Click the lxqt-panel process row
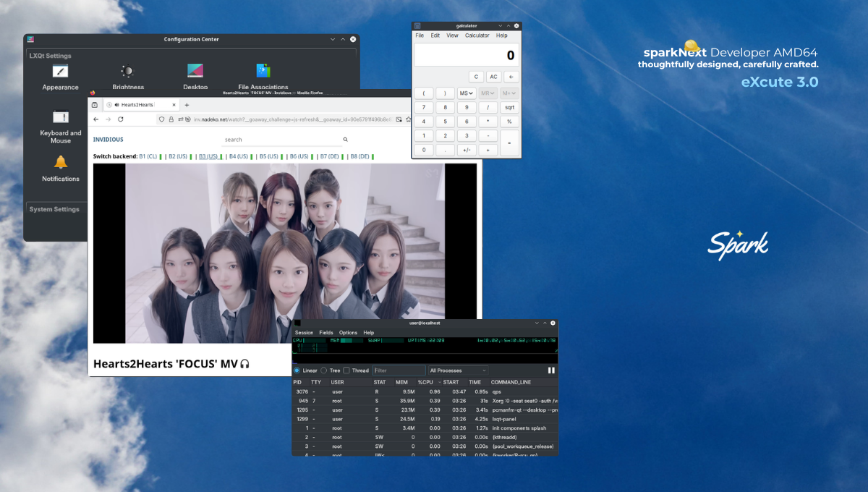 (x=425, y=419)
